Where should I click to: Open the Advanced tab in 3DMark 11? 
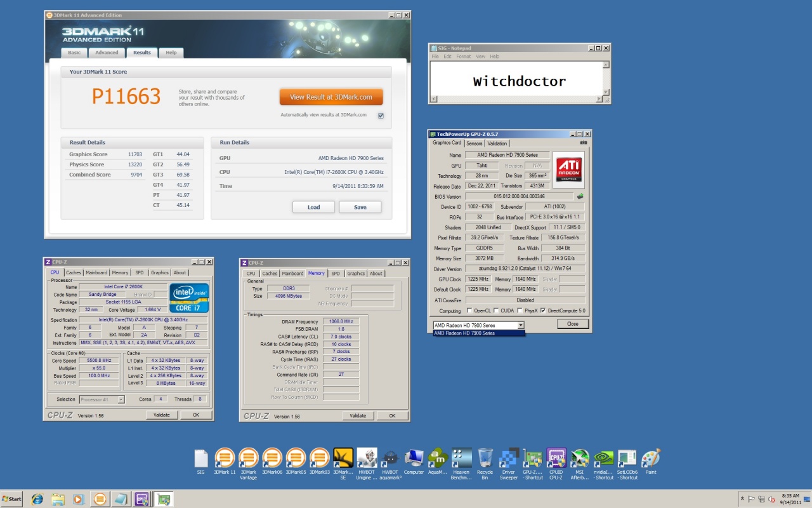[x=107, y=53]
